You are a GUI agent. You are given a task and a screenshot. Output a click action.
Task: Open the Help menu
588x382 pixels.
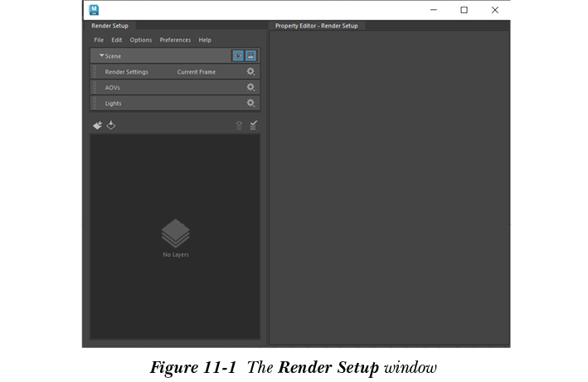pos(205,40)
